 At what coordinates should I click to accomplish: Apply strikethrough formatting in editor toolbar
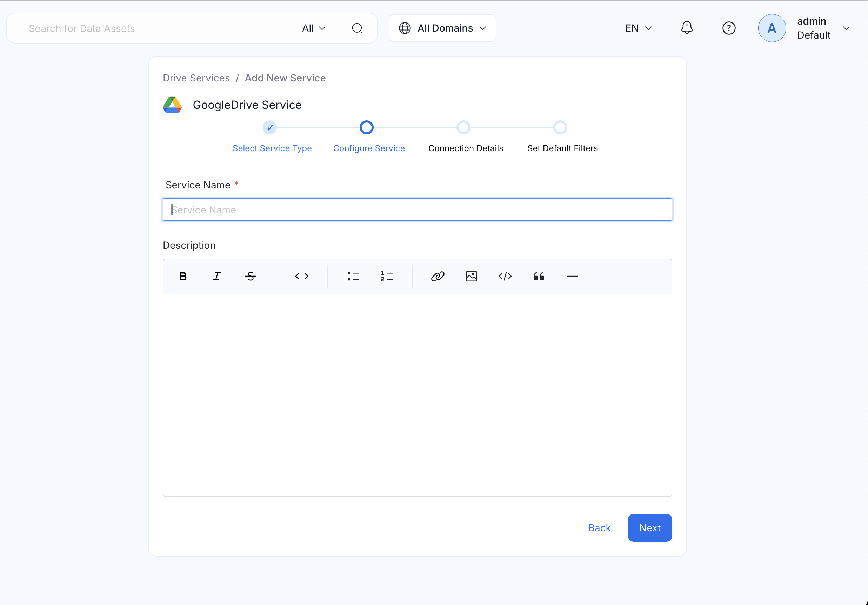(x=250, y=277)
